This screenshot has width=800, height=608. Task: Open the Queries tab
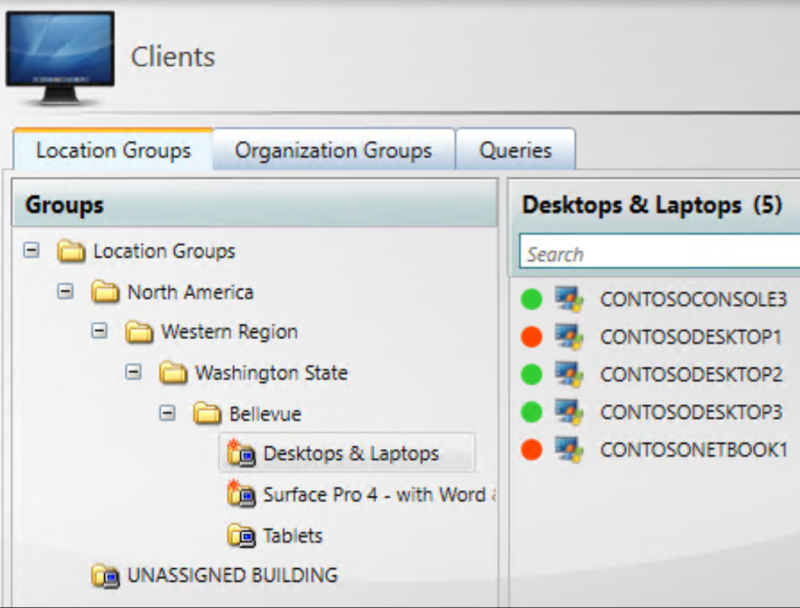pos(515,150)
